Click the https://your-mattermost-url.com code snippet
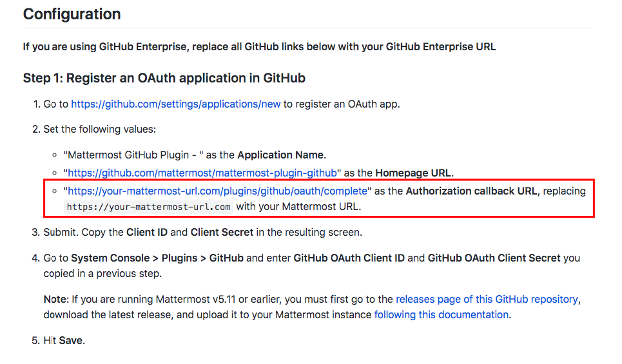 tap(148, 207)
